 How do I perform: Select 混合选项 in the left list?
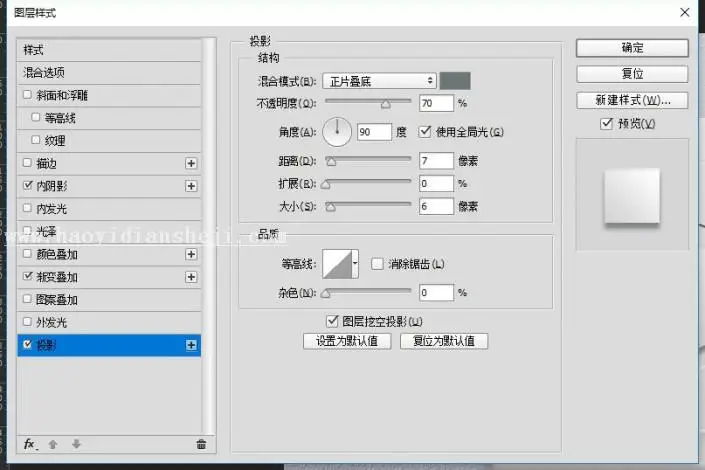click(x=109, y=73)
